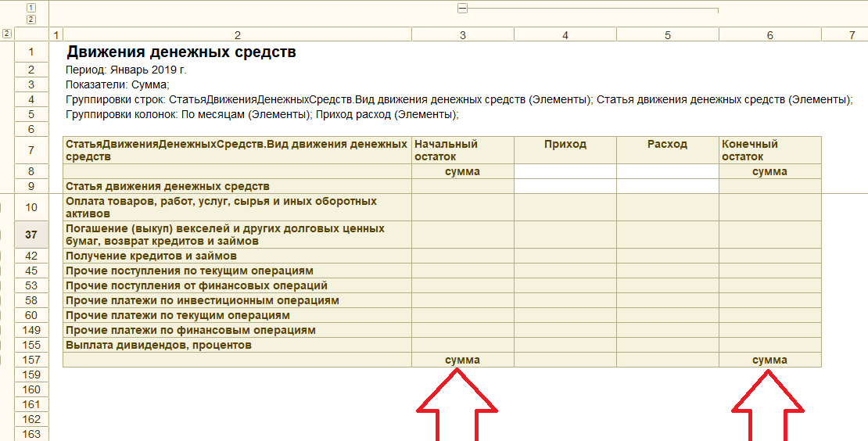Click the 'Начальный остаток' heading cell

point(462,150)
